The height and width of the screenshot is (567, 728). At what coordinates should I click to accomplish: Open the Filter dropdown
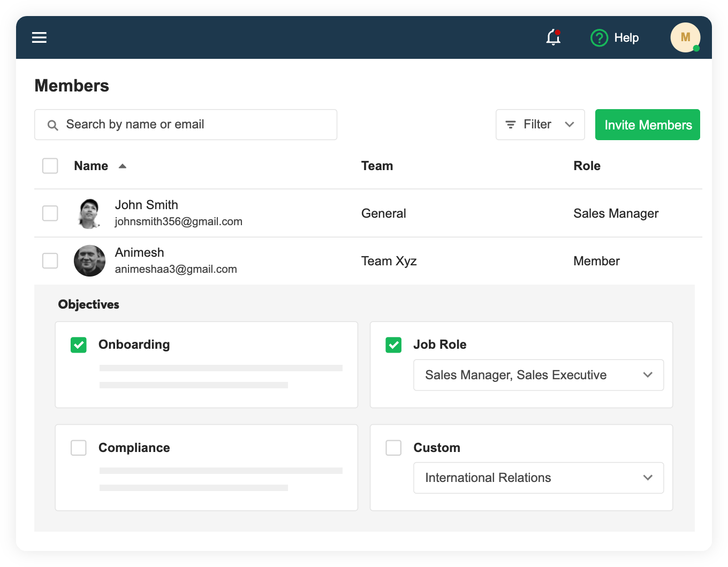[540, 125]
